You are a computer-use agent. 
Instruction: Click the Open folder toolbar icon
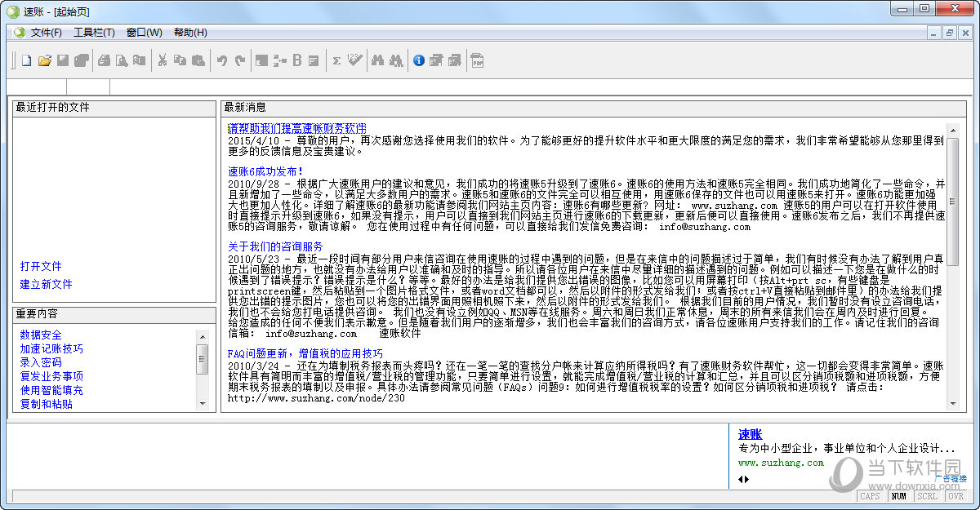[x=45, y=60]
